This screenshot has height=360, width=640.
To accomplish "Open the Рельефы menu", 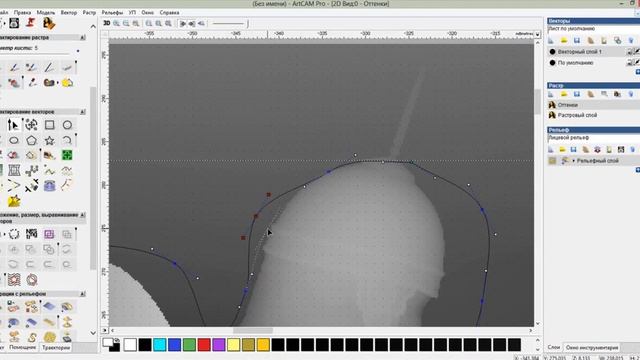I will click(112, 13).
